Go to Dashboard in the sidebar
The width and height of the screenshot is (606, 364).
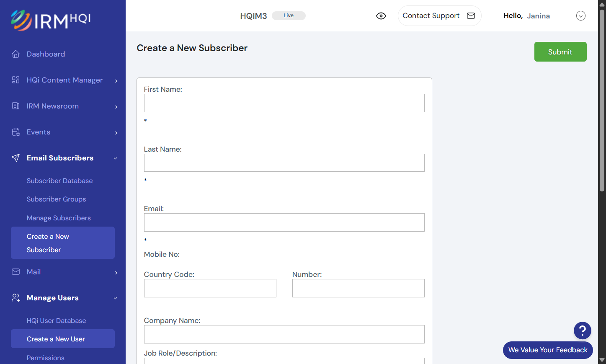46,54
